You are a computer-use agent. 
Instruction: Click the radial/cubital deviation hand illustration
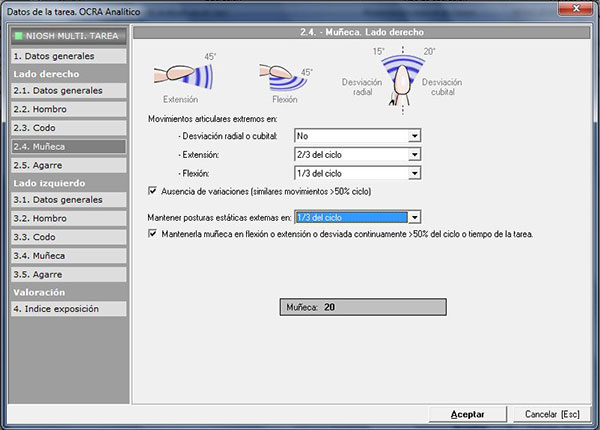403,80
